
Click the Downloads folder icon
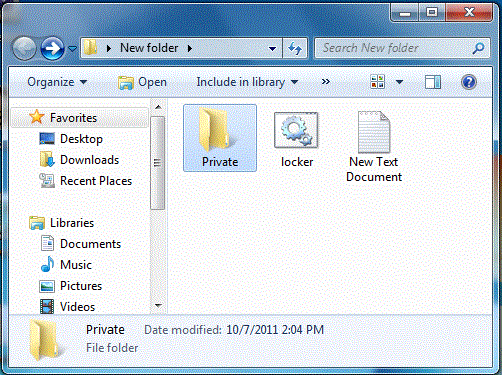click(x=47, y=159)
